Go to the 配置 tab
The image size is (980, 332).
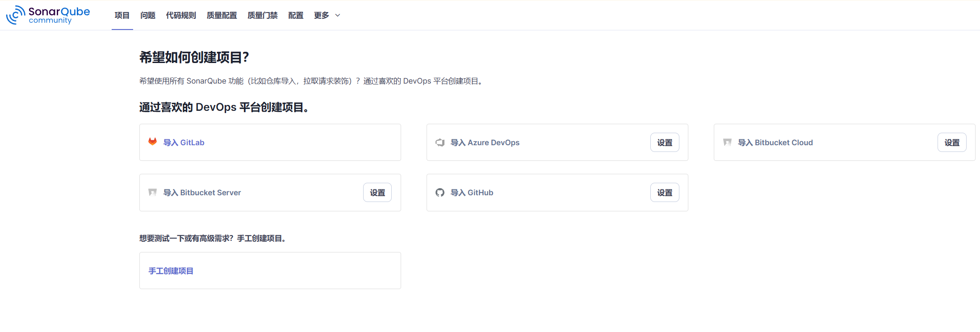click(296, 15)
